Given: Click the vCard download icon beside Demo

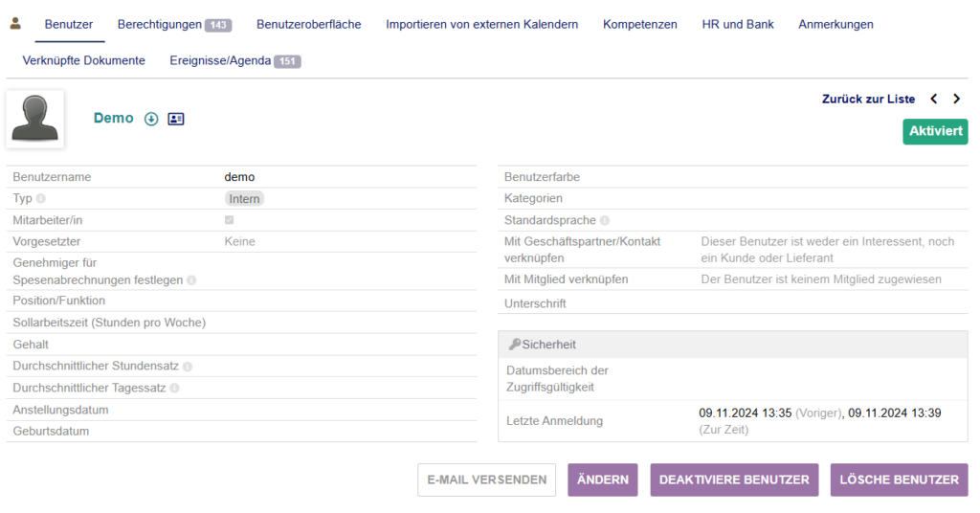Looking at the screenshot, I should [x=151, y=119].
